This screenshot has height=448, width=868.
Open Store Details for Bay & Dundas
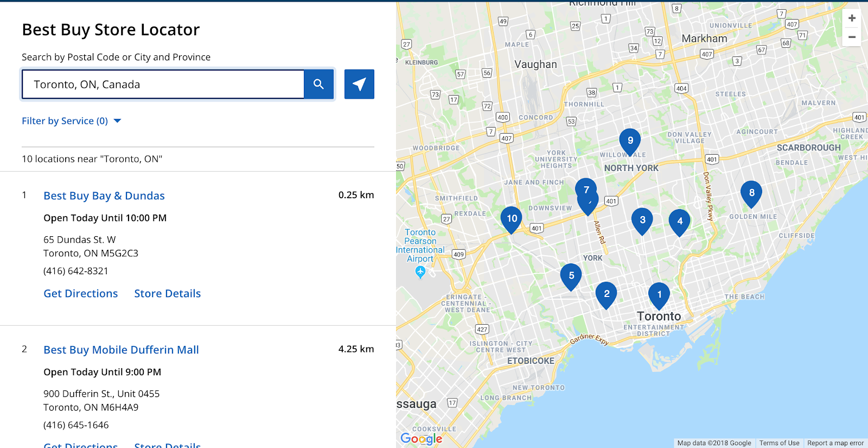pyautogui.click(x=168, y=293)
